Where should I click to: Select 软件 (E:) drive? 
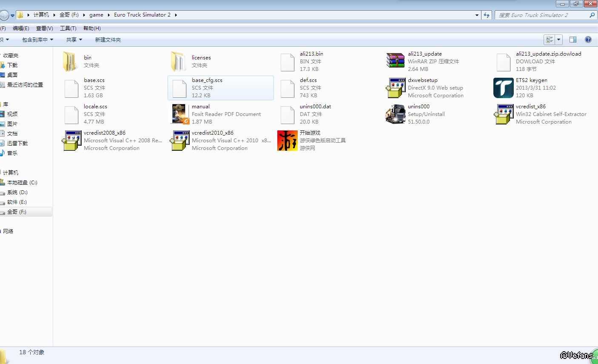click(17, 202)
